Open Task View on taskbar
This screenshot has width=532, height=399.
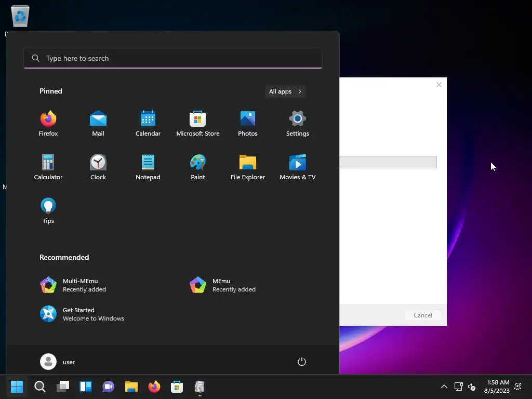pyautogui.click(x=63, y=387)
